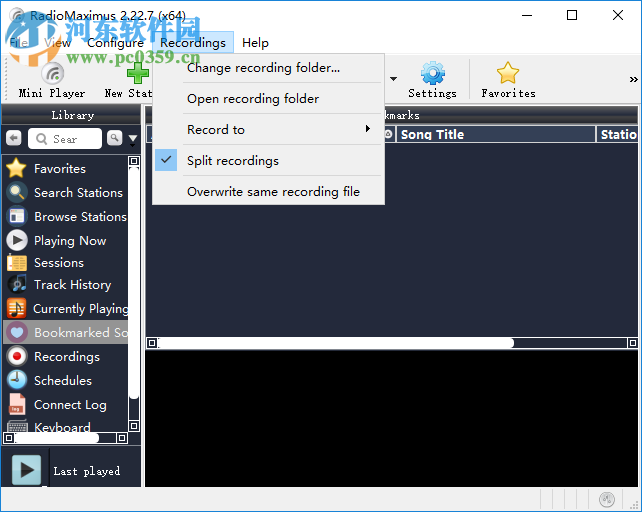Click the Library panel header
Screen dimensions: 642x512
pos(72,115)
